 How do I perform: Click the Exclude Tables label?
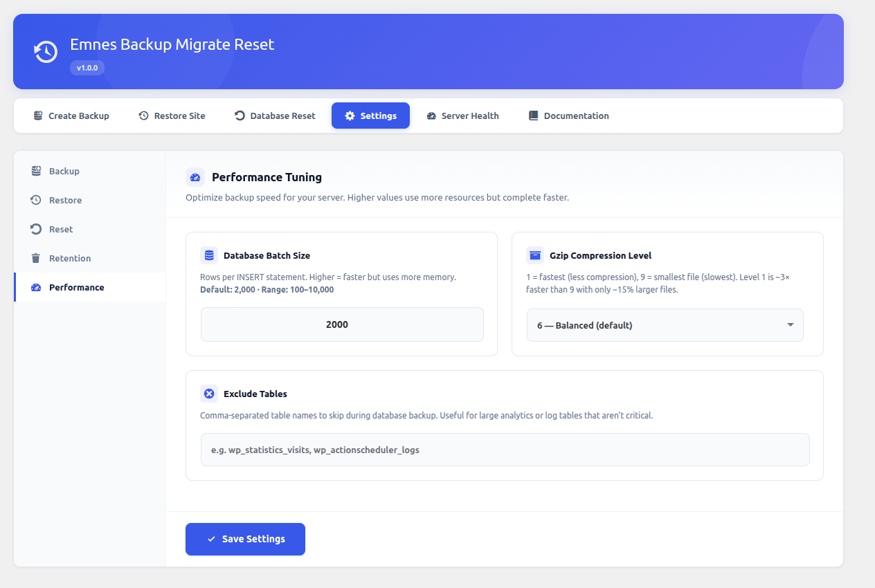point(255,394)
